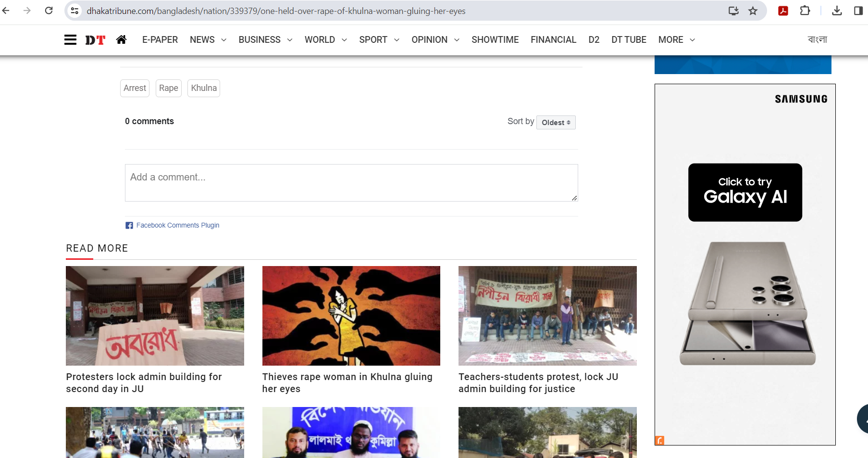
Task: Open the Sort by Oldest dropdown
Action: click(556, 123)
